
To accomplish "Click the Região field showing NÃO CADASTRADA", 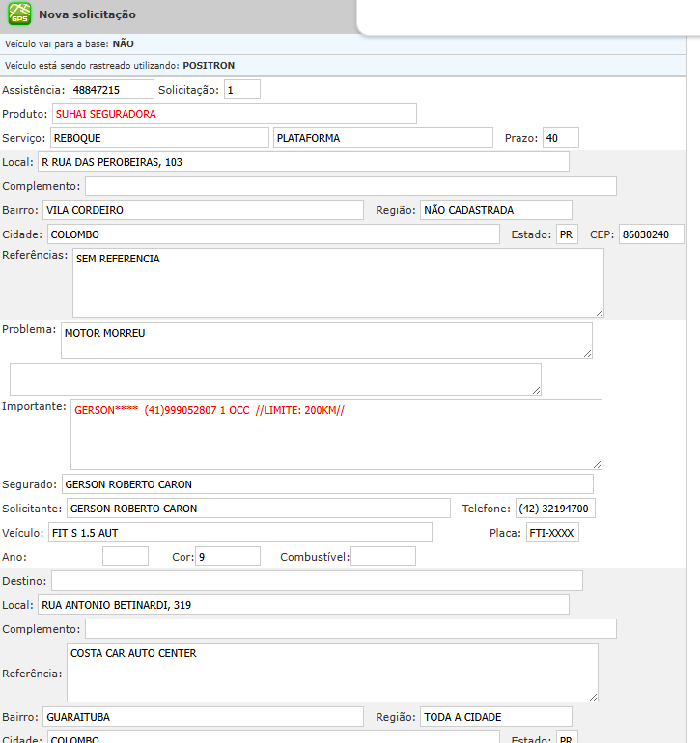I will click(x=496, y=210).
